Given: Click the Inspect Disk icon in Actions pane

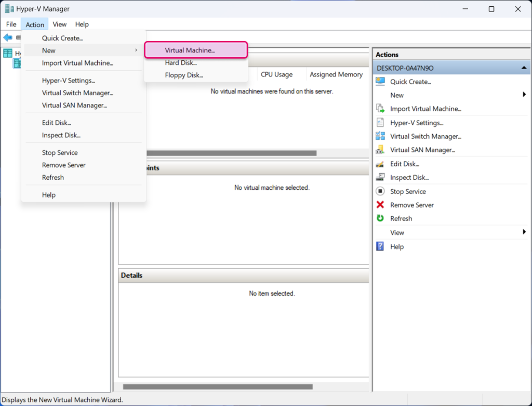Looking at the screenshot, I should pyautogui.click(x=380, y=177).
